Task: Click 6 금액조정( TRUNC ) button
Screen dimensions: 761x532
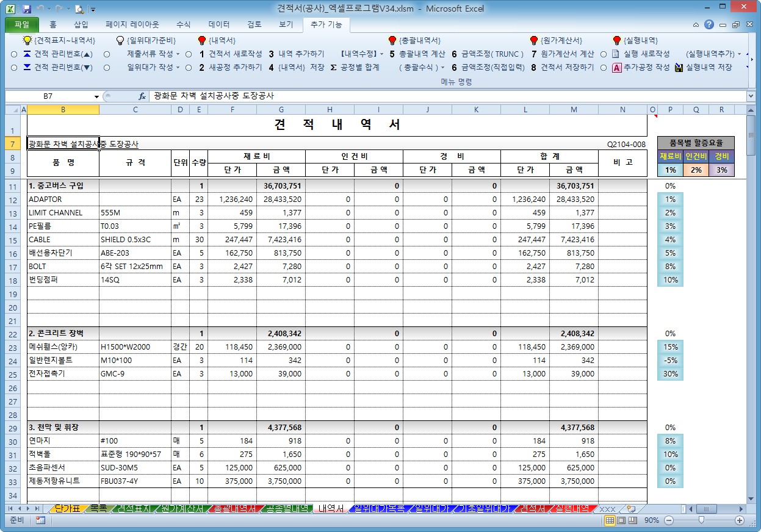Action: (488, 54)
